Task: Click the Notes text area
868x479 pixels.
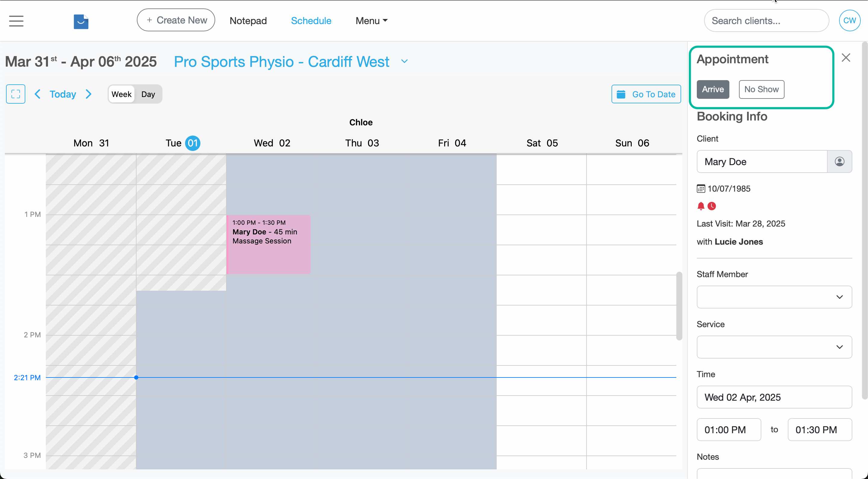Action: tap(774, 473)
